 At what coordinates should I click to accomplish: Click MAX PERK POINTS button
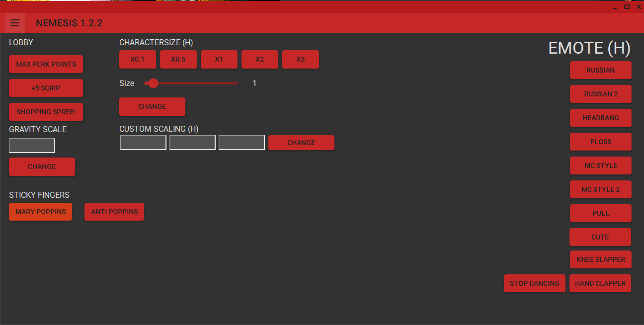click(46, 64)
